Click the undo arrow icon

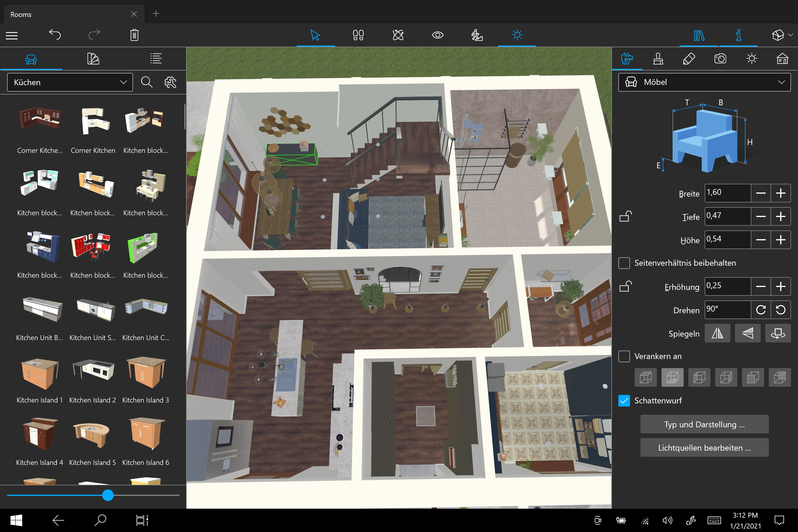click(55, 35)
